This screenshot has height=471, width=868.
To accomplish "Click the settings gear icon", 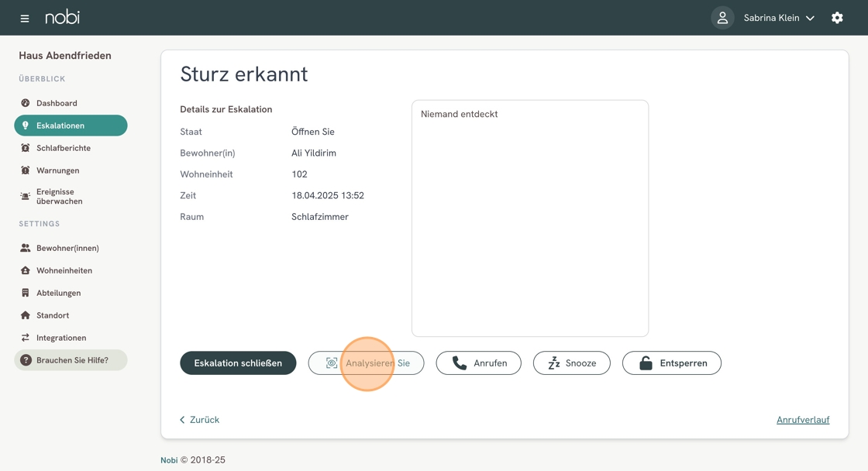I will pyautogui.click(x=837, y=18).
